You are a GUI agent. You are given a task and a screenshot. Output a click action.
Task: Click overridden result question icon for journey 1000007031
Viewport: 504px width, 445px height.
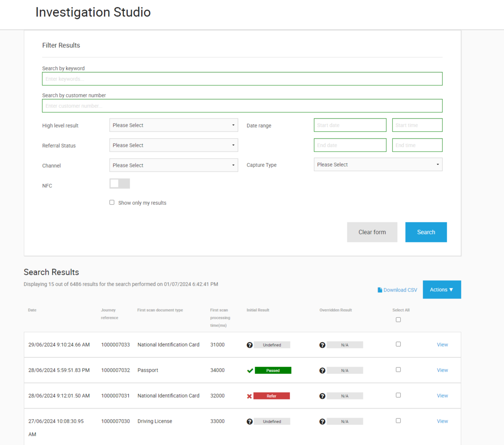click(322, 396)
